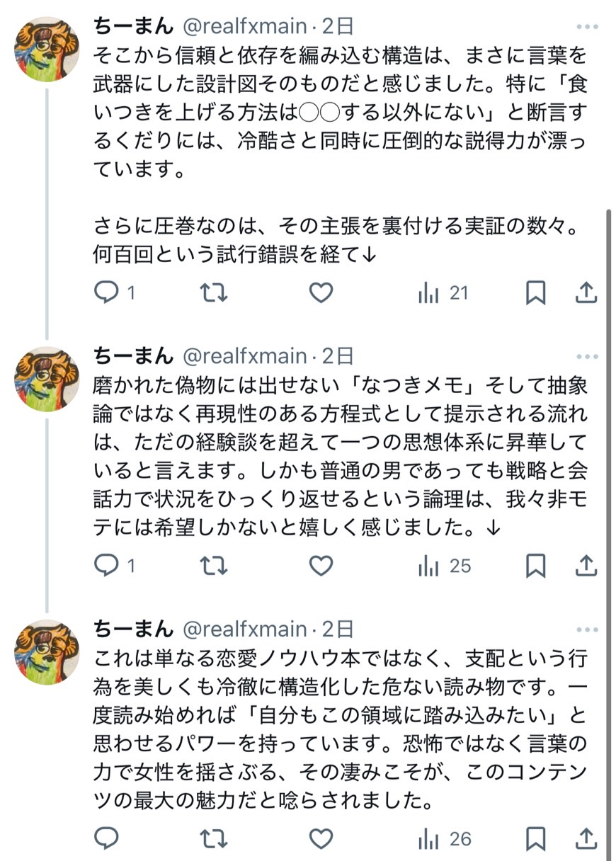Image resolution: width=616 pixels, height=861 pixels.
Task: Open more options on second tweet
Action: [x=587, y=356]
